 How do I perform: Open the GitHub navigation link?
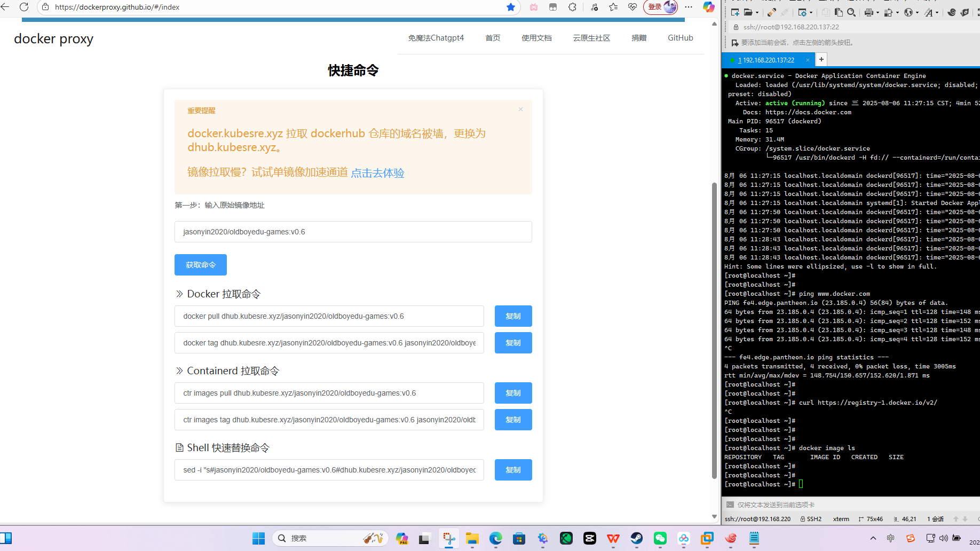pyautogui.click(x=680, y=38)
